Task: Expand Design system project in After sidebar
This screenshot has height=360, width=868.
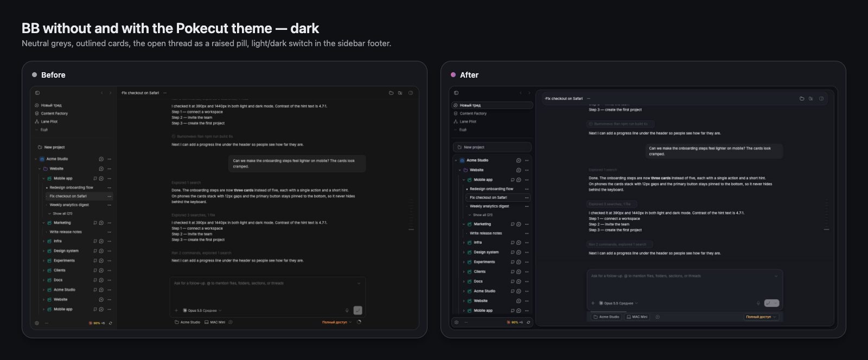Action: pos(464,252)
